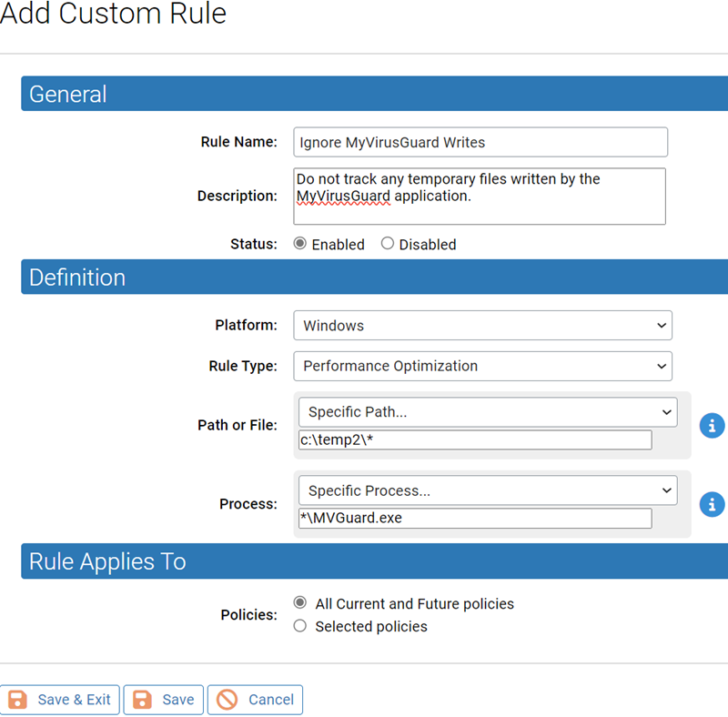Open the Specific Process dropdown
Screen dimensions: 728x717
coord(488,490)
